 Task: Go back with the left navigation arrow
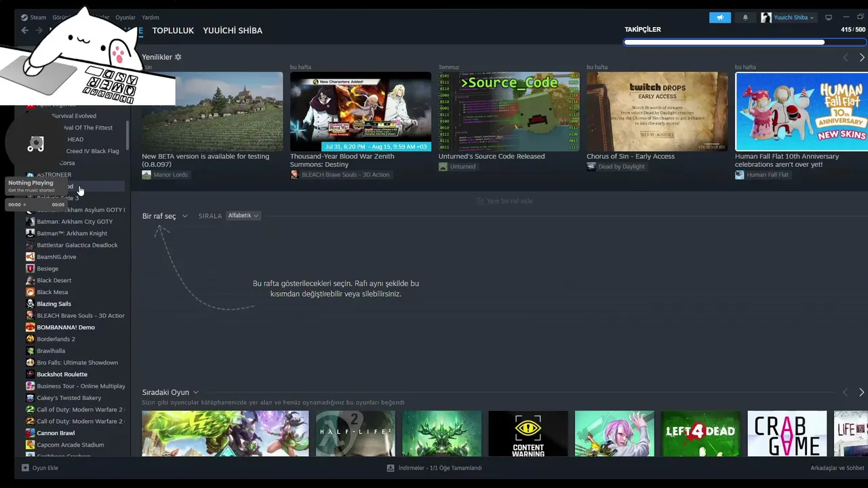click(25, 30)
